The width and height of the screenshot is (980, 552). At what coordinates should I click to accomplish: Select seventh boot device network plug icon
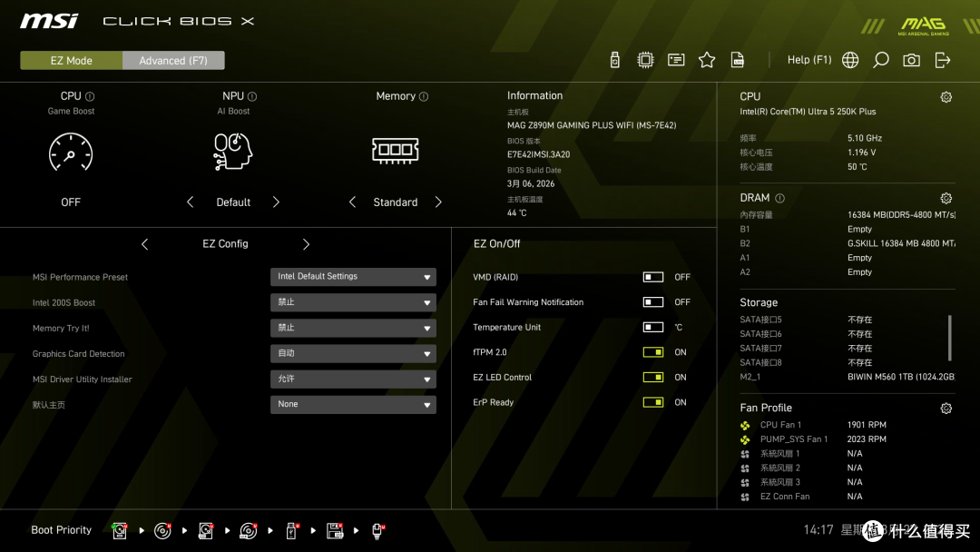(x=378, y=530)
